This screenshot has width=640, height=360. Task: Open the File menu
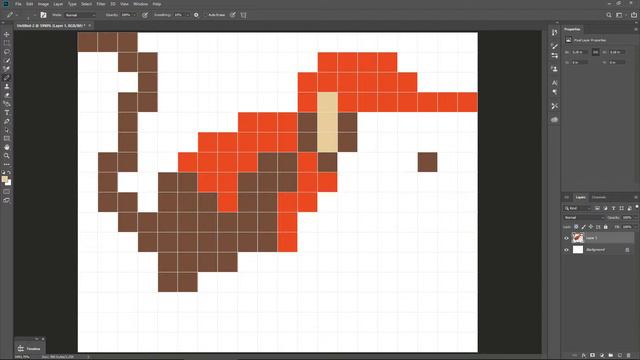point(18,4)
